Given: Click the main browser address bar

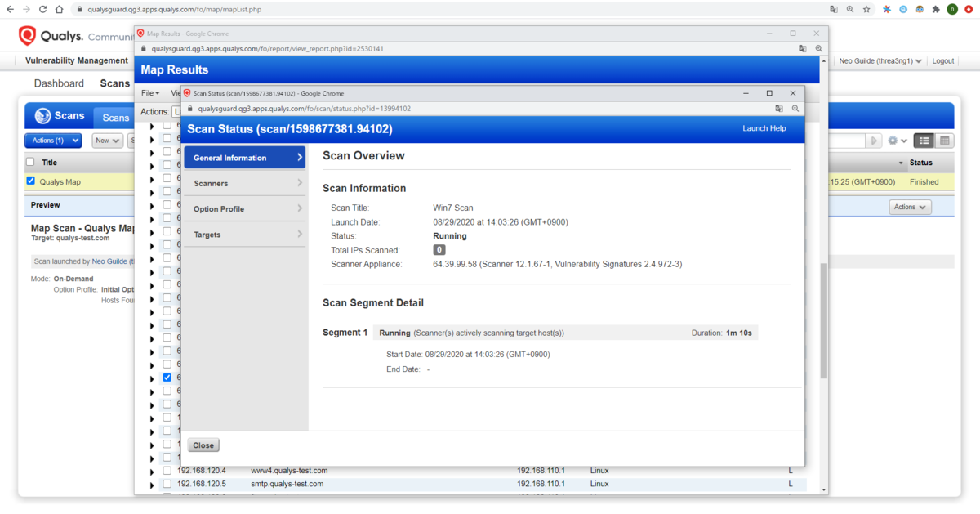Looking at the screenshot, I should 449,10.
